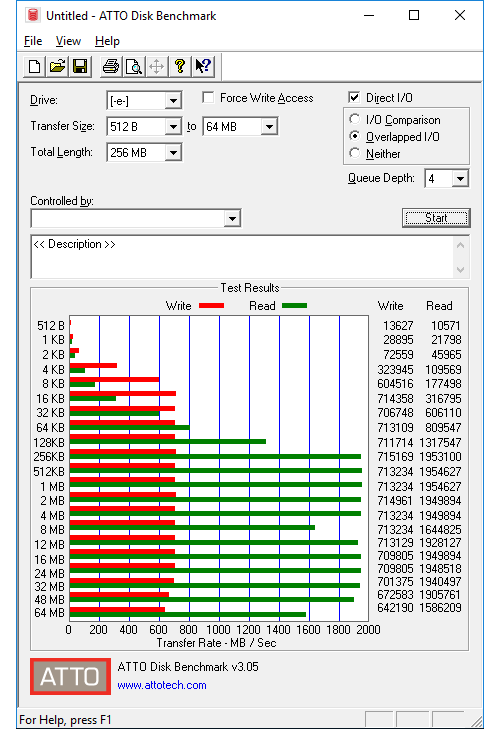Open the Help menu
Image resolution: width=500 pixels, height=729 pixels.
pos(107,41)
